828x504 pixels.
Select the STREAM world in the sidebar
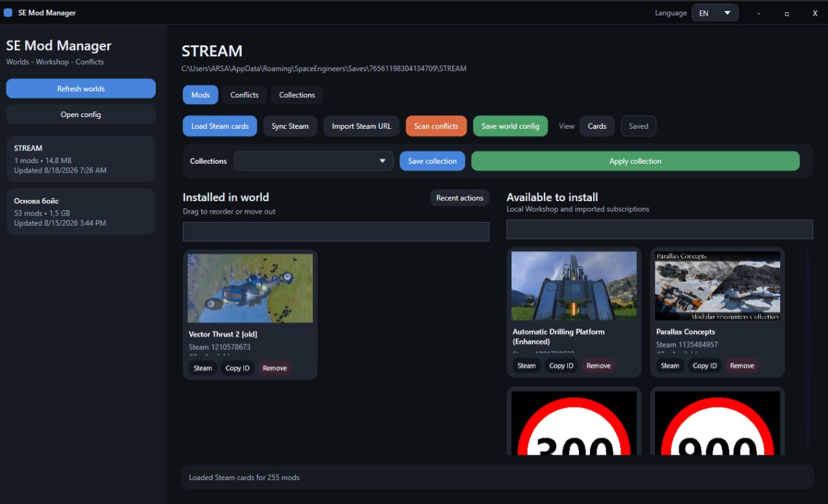81,159
